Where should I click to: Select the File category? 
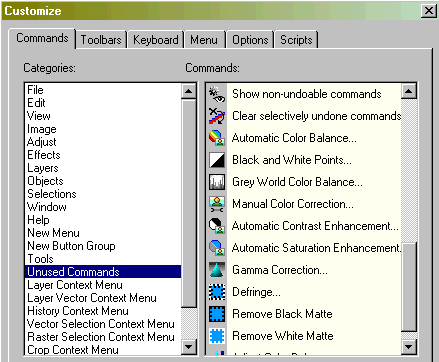[103, 90]
